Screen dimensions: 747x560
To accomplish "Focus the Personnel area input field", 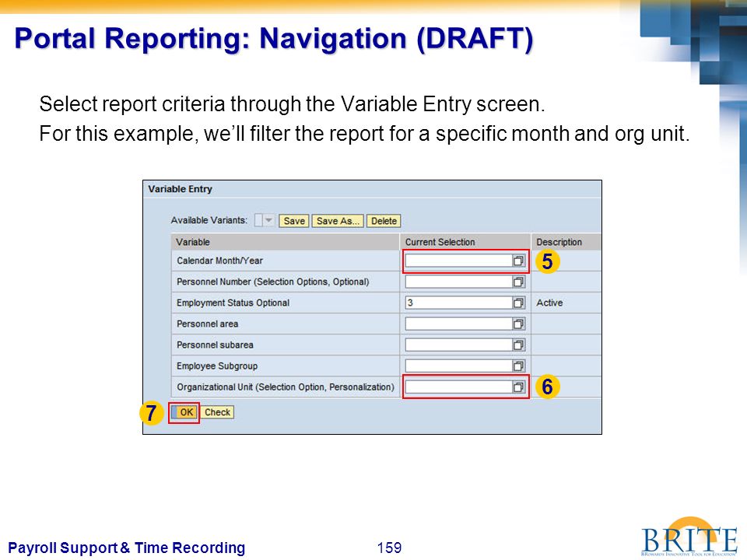I will pyautogui.click(x=459, y=324).
